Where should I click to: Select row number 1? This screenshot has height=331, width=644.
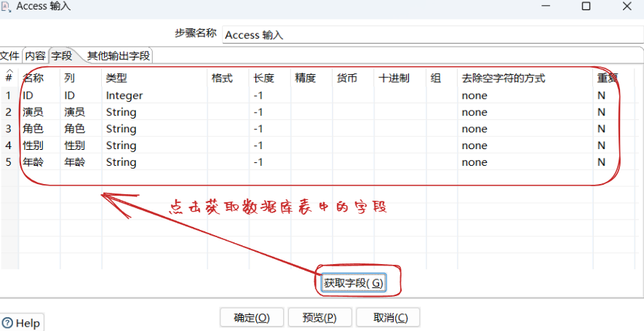[x=9, y=95]
